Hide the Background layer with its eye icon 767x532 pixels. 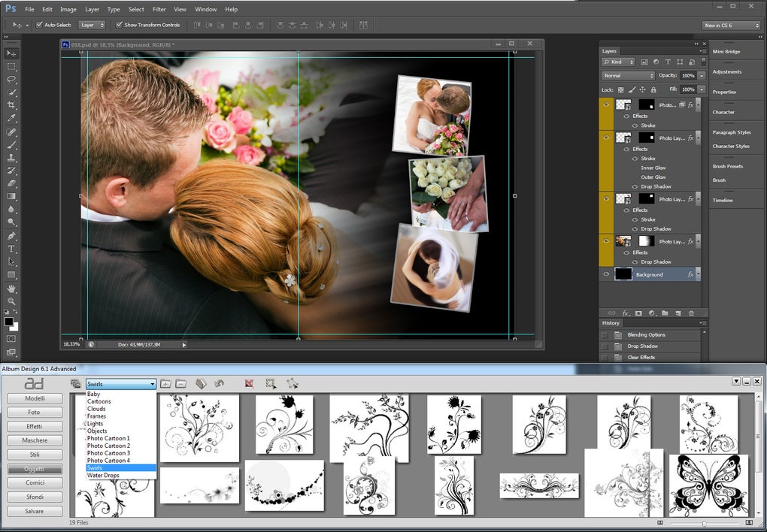(606, 275)
